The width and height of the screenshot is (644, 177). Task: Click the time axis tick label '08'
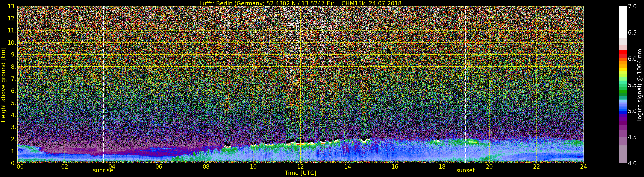click(206, 166)
